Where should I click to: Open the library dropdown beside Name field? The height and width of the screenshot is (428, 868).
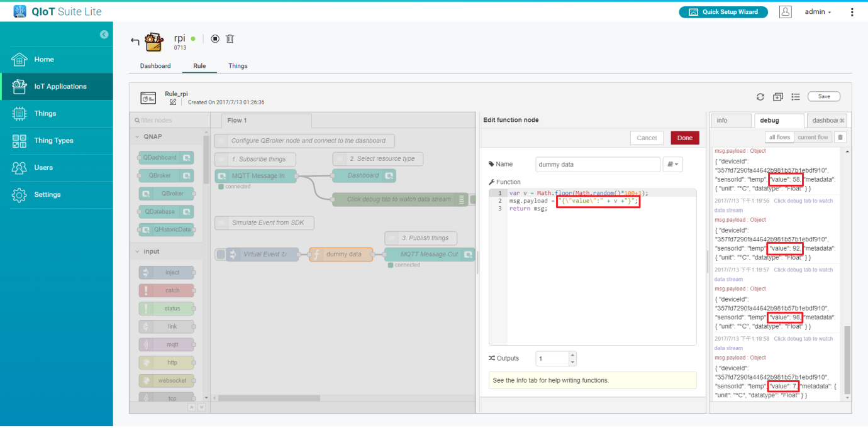672,164
